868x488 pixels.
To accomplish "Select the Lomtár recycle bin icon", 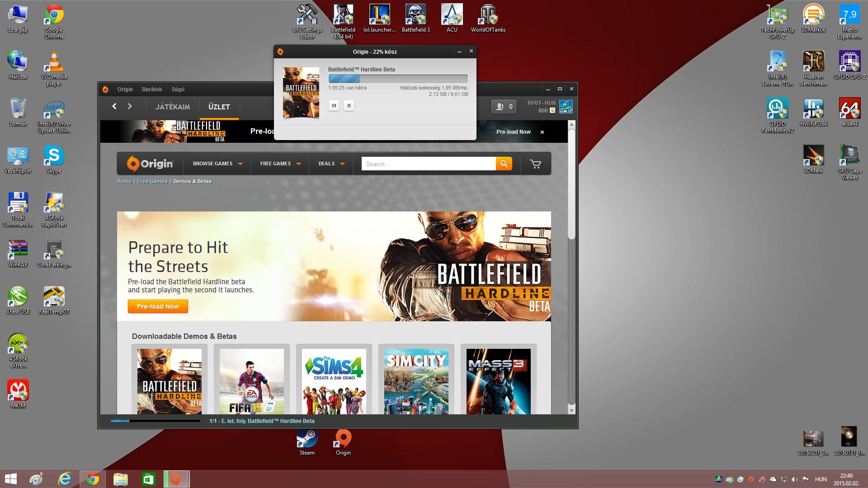I will (x=18, y=113).
